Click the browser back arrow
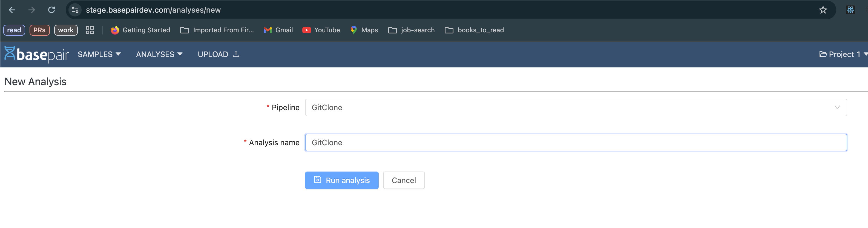Viewport: 868px width, 228px height. click(x=12, y=10)
